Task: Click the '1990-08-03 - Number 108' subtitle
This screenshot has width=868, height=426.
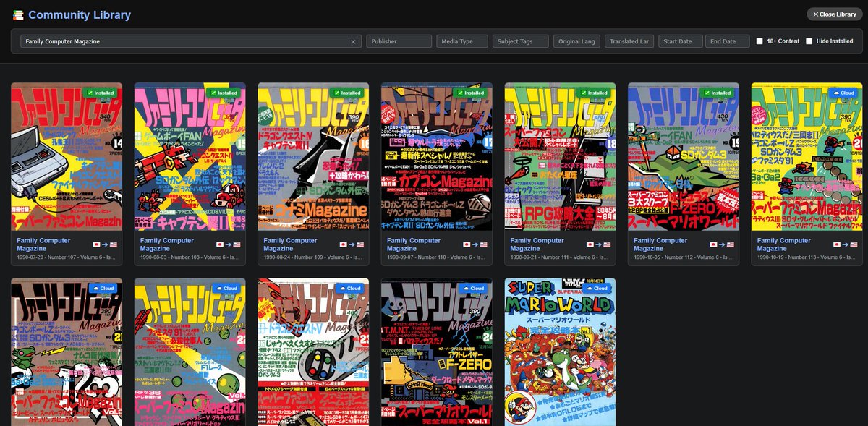Action: pos(190,257)
